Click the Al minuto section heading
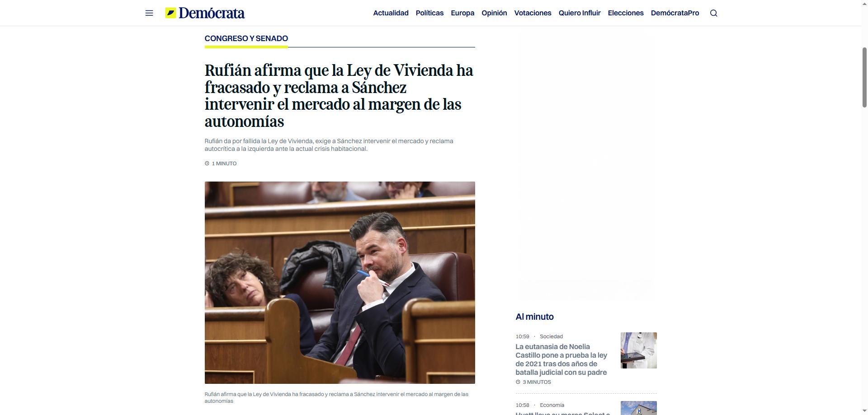 (534, 317)
